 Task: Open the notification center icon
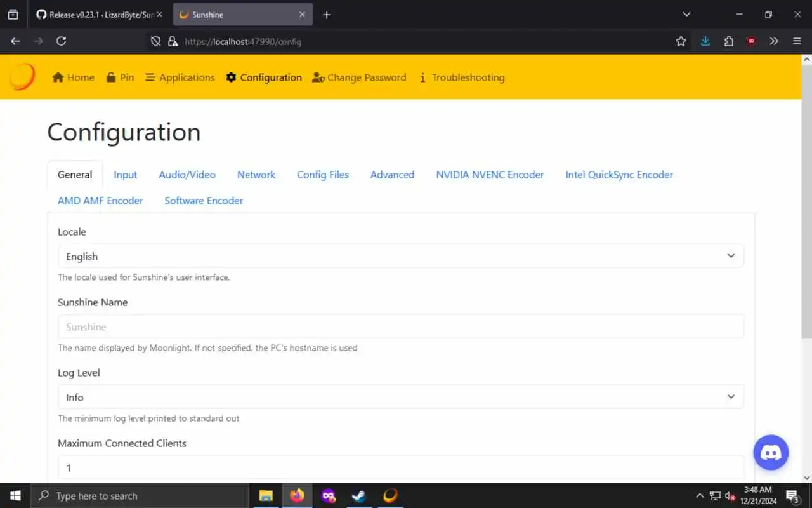point(792,496)
